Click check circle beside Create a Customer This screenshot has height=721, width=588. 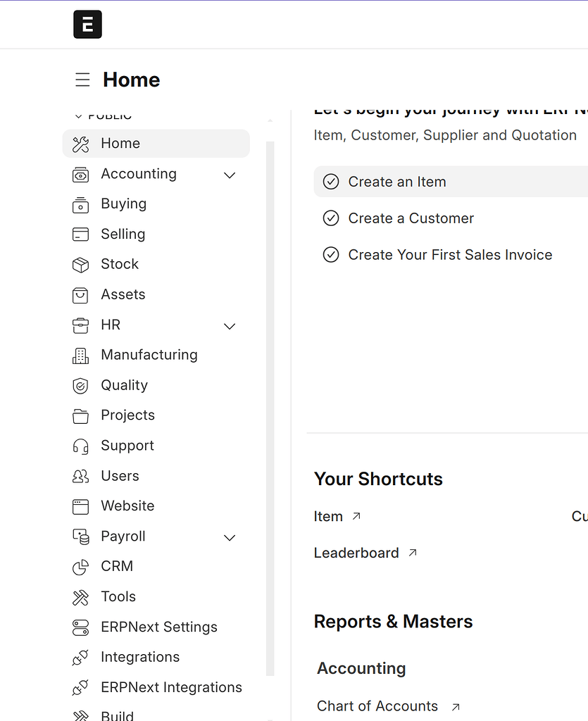(x=331, y=218)
